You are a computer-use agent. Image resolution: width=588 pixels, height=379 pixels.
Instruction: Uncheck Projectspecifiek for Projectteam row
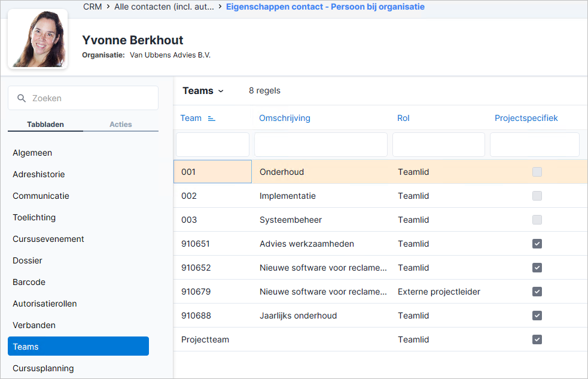537,339
